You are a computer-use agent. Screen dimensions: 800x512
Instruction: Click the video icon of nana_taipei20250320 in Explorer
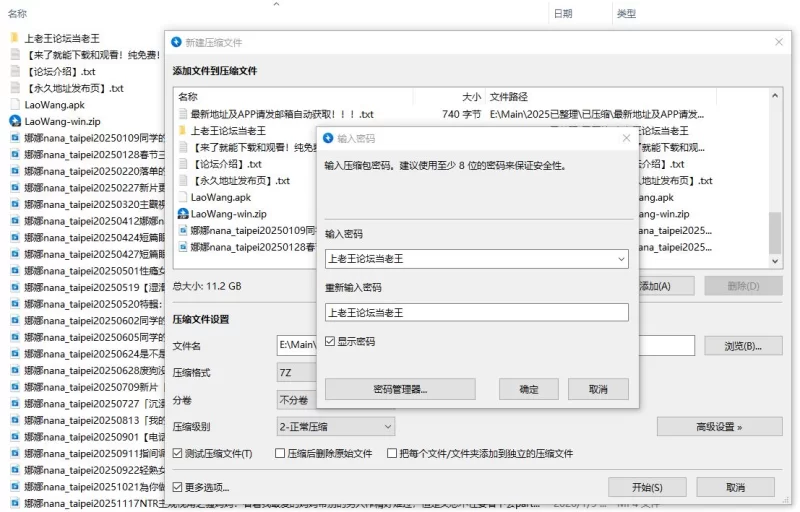[15, 204]
